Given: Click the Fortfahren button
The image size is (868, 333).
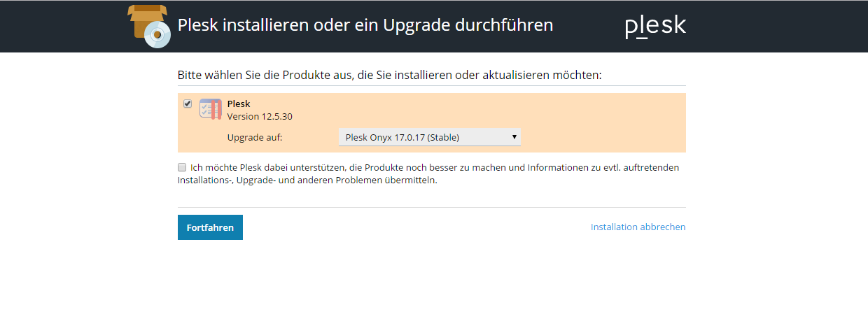Looking at the screenshot, I should click(210, 227).
